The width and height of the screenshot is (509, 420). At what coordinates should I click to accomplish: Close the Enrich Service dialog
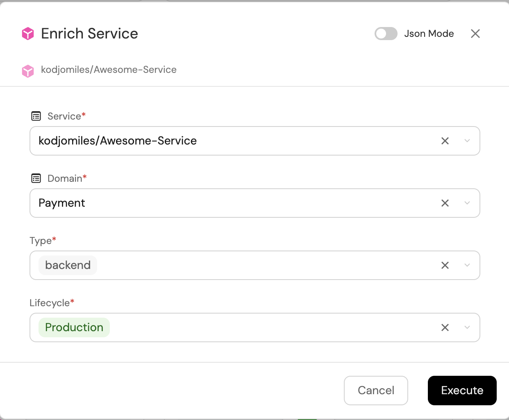475,34
